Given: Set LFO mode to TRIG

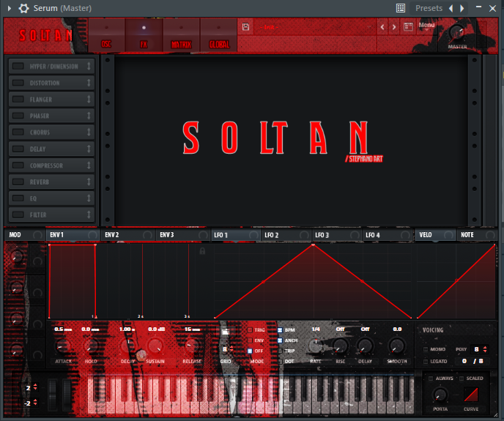Looking at the screenshot, I should [x=250, y=330].
